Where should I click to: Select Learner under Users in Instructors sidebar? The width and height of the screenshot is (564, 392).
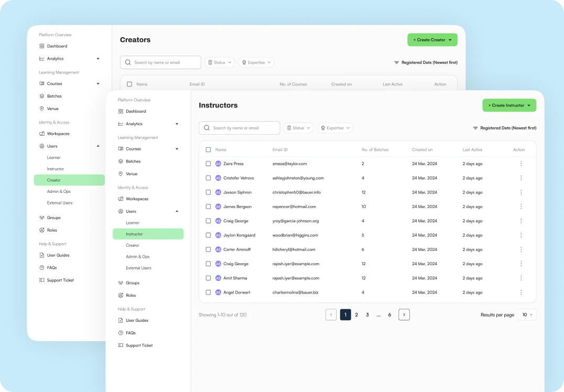(x=133, y=223)
